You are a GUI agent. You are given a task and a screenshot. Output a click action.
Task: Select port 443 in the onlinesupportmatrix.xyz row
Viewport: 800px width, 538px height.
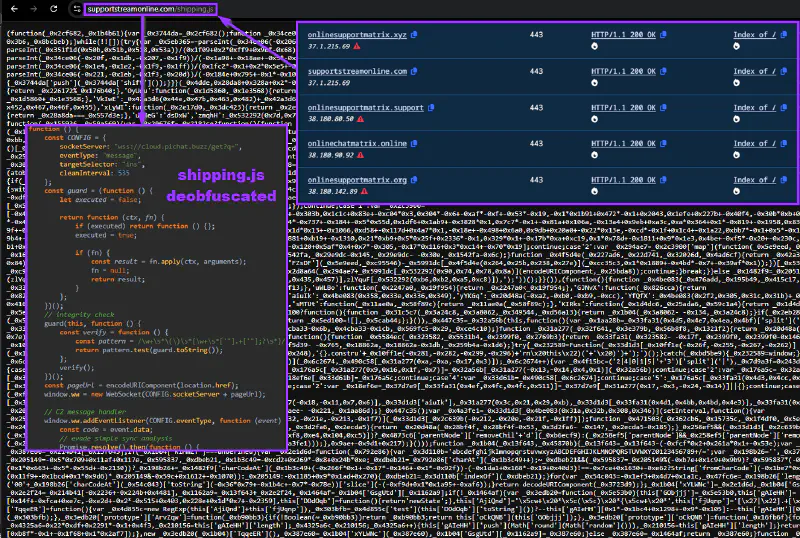tap(536, 35)
